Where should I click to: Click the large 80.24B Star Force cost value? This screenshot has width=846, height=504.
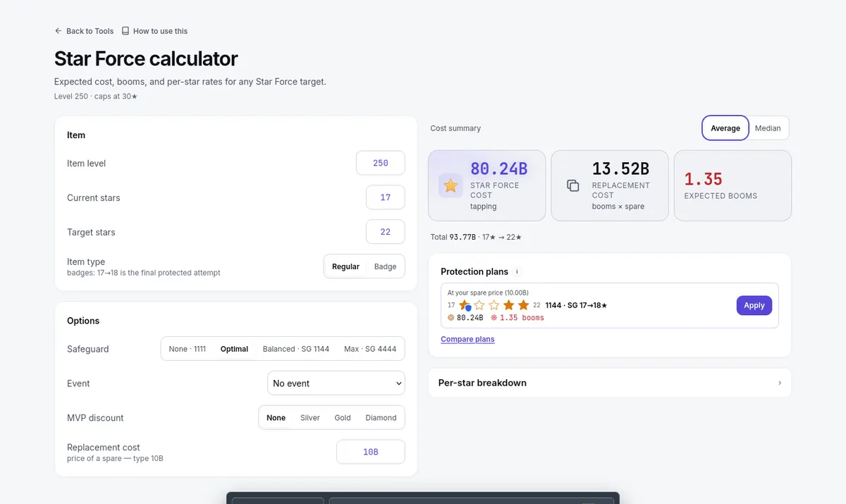(x=499, y=168)
